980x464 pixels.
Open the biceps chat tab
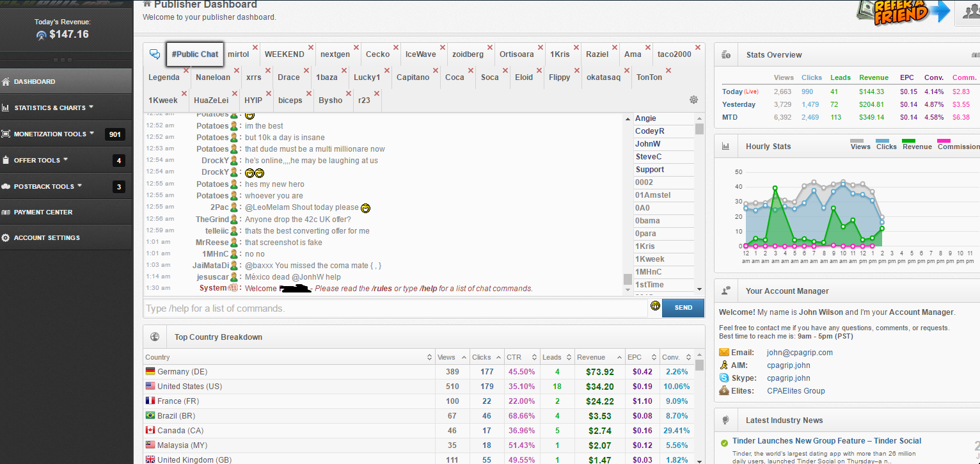click(x=290, y=100)
